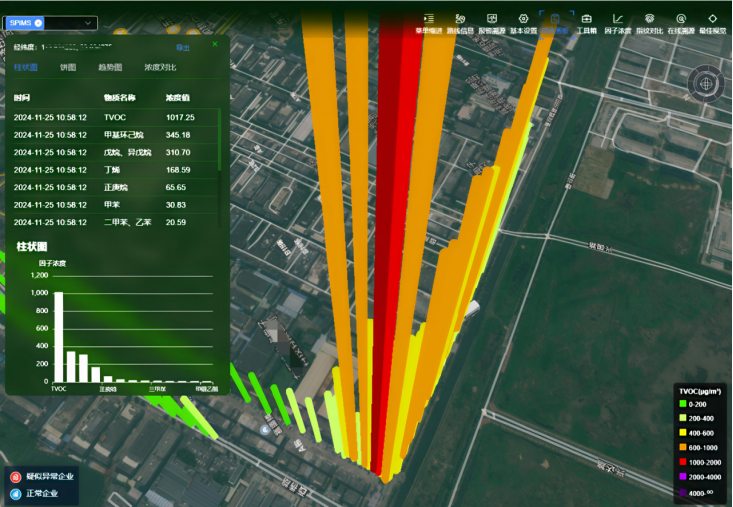The height and width of the screenshot is (507, 733).
Task: Open the 浓度对比 tab
Action: (x=160, y=67)
